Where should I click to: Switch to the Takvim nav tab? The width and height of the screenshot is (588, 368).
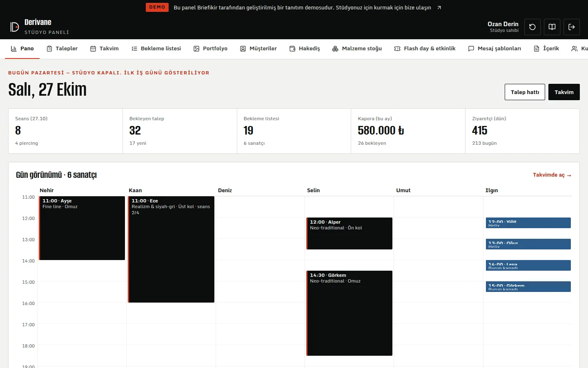[x=105, y=49]
